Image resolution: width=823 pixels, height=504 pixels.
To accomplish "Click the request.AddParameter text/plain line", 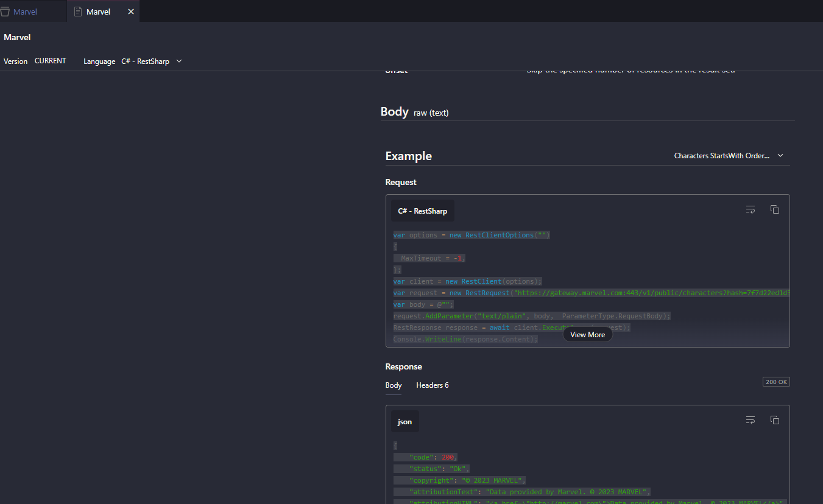I will tap(532, 316).
